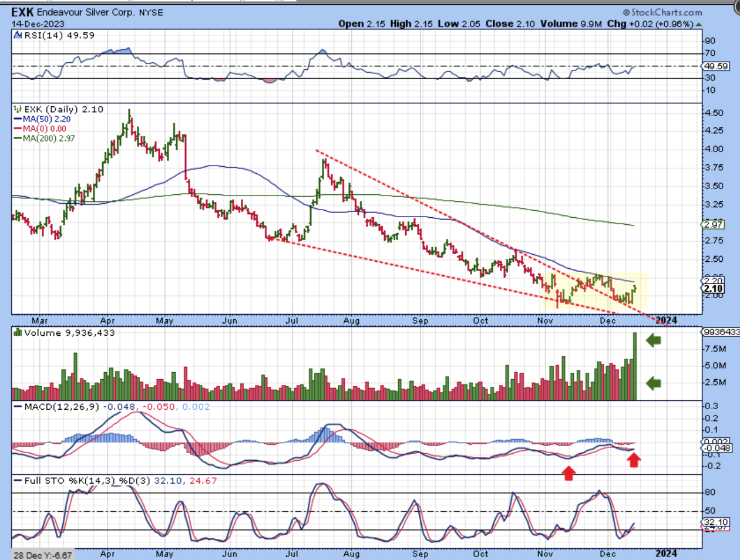Click the Volume 9,936,433 legend label

coord(70,333)
